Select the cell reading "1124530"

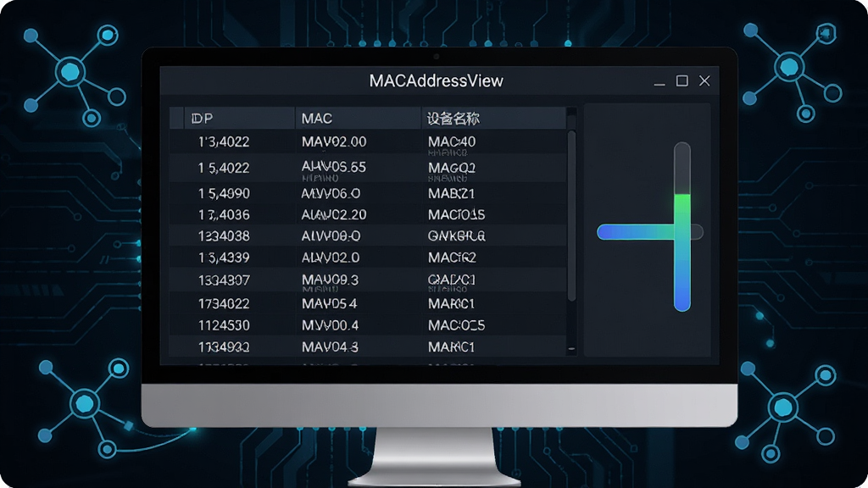pyautogui.click(x=224, y=325)
